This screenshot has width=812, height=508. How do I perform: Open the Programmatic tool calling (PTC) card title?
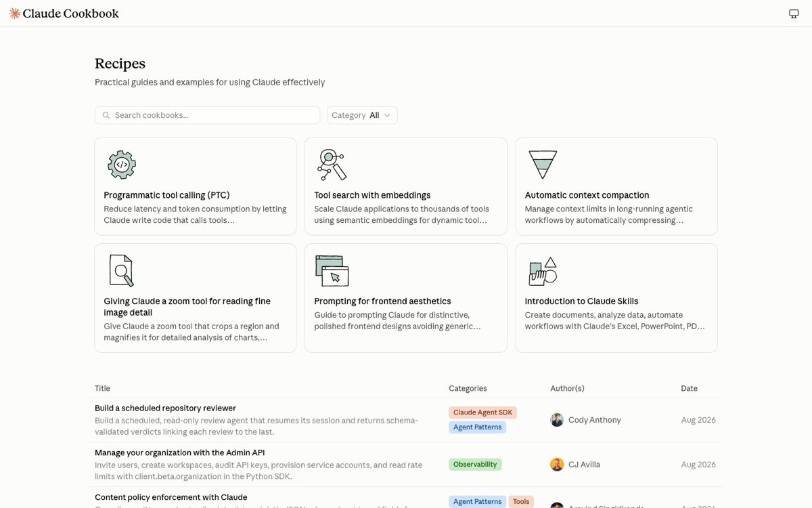coord(166,195)
